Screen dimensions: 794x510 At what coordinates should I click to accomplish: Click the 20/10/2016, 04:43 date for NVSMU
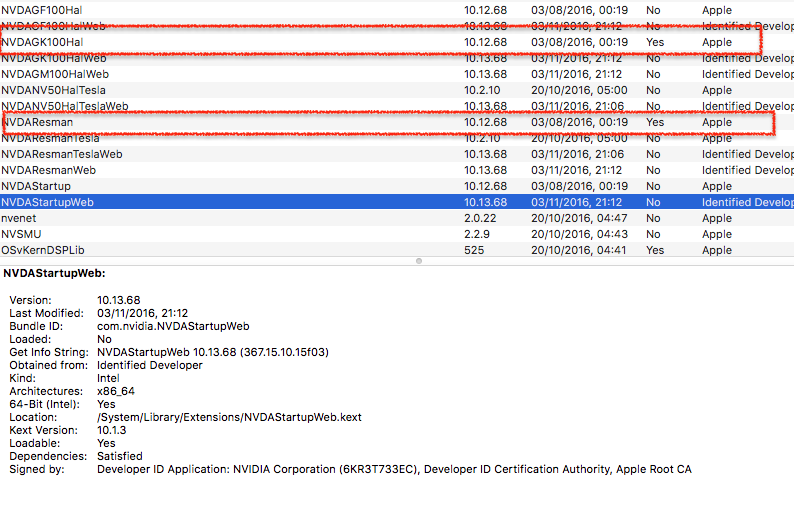pyautogui.click(x=579, y=234)
